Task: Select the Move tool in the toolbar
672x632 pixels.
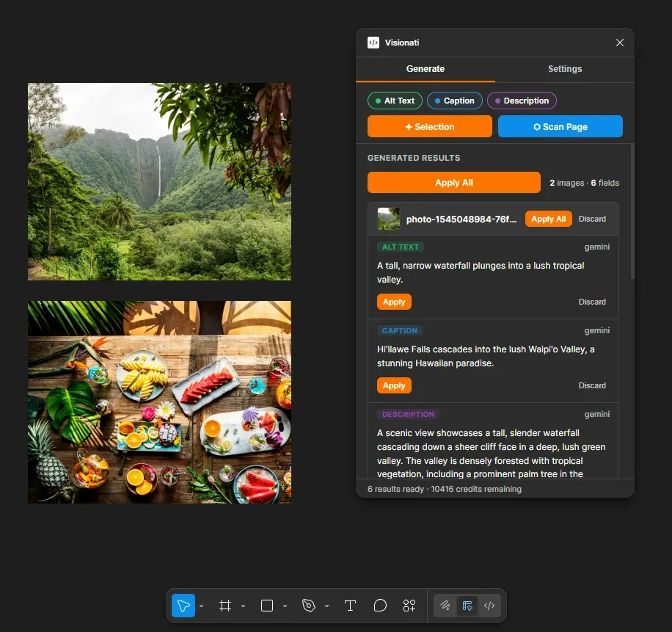Action: pos(183,606)
